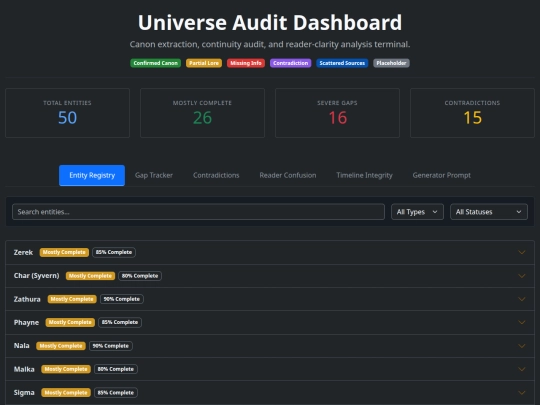Click the Universe Audit Dashboard heading
The height and width of the screenshot is (405, 540).
click(270, 23)
